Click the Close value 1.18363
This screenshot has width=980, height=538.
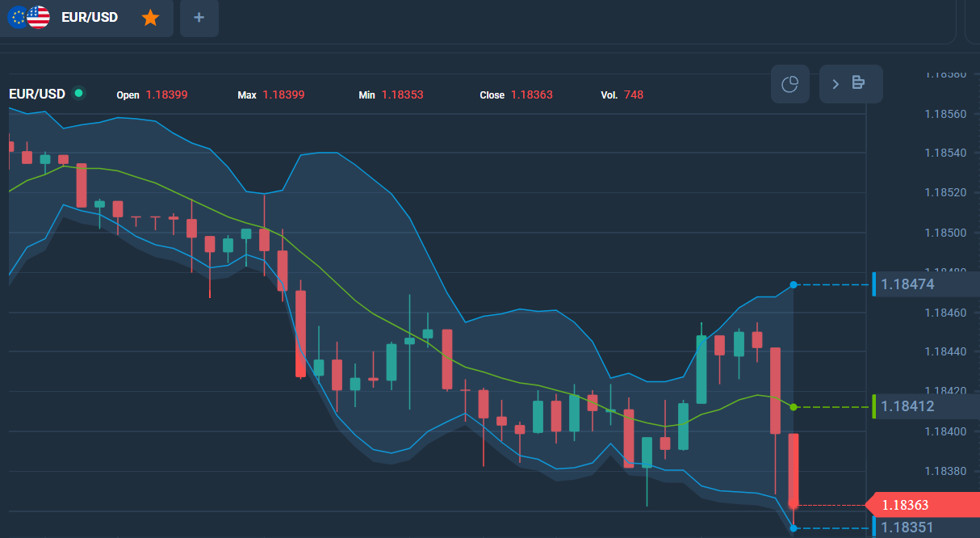tap(531, 95)
